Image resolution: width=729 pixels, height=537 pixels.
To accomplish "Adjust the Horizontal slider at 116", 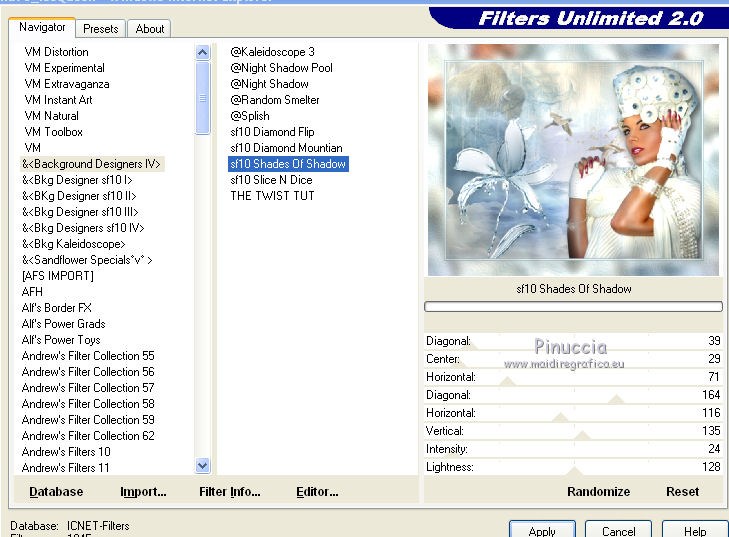I will pos(573,413).
